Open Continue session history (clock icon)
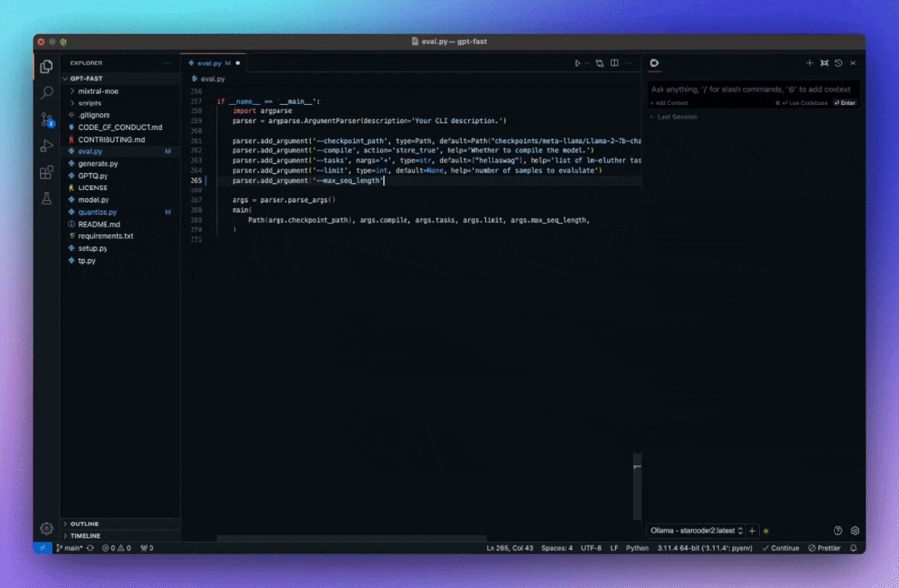Screen dimensions: 899x588 [x=838, y=62]
